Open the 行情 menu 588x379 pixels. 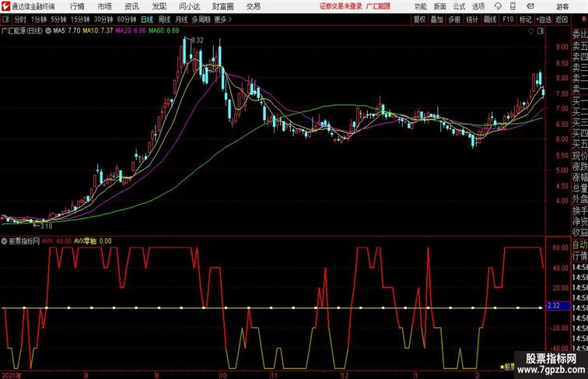[x=77, y=6]
